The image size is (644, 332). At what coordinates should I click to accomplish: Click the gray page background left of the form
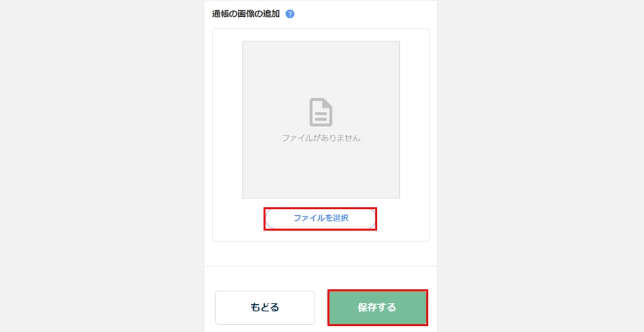point(102,166)
